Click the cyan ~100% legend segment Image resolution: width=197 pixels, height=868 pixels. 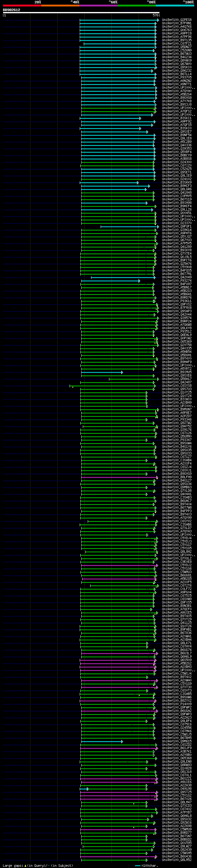pos(175,6)
